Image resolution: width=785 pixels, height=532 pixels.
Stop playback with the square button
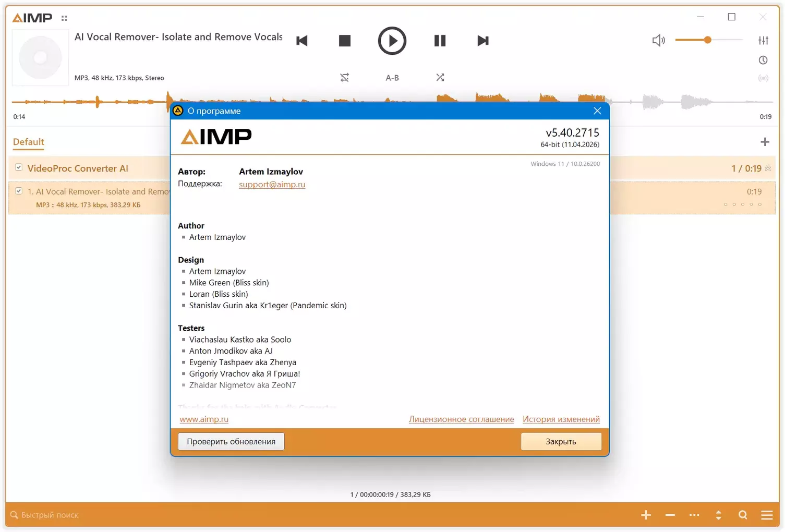point(345,41)
